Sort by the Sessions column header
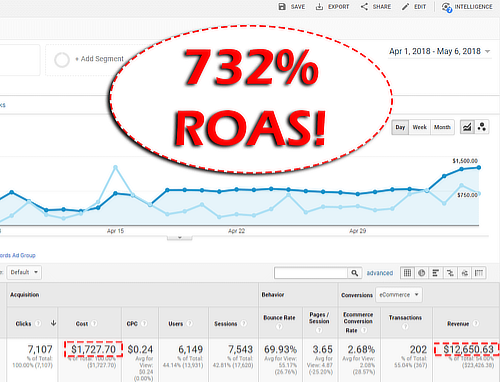Viewport: 500px width, 382px height. pos(226,324)
